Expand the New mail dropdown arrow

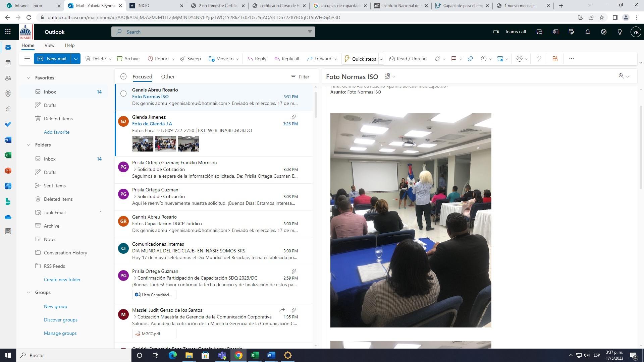click(x=75, y=59)
